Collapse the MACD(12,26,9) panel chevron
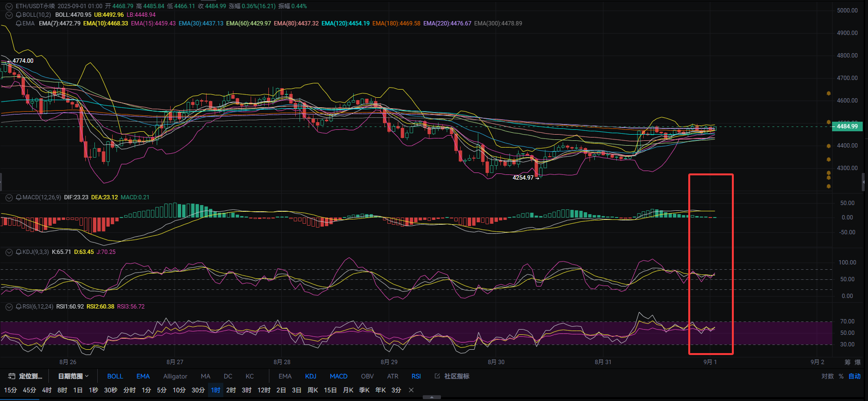This screenshot has height=401, width=868. [x=9, y=197]
